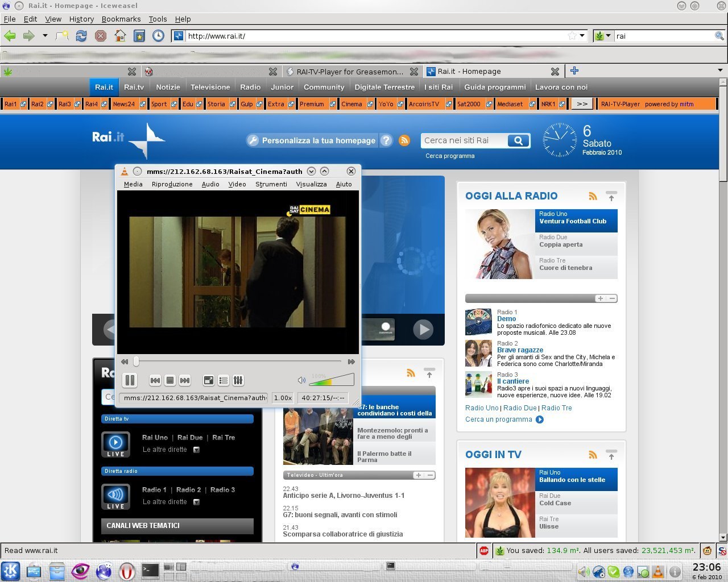
Task: Click the Cerca nei siti Rai field
Action: click(x=463, y=140)
